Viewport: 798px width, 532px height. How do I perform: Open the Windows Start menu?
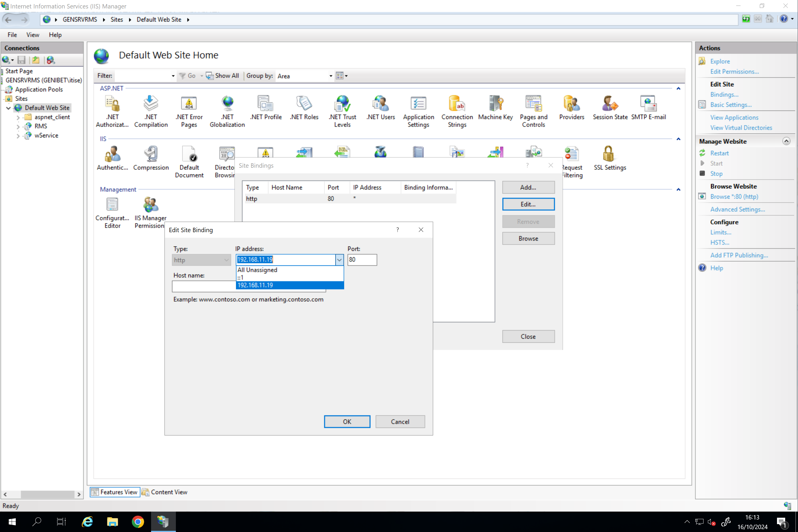pos(12,521)
